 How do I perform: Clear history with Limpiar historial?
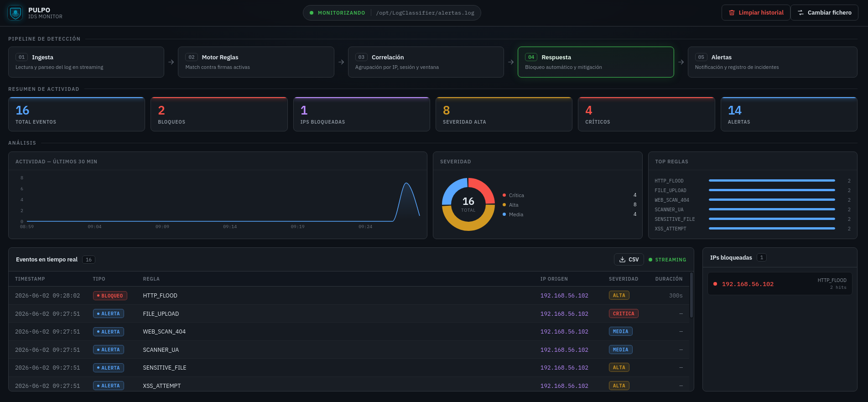tap(756, 13)
